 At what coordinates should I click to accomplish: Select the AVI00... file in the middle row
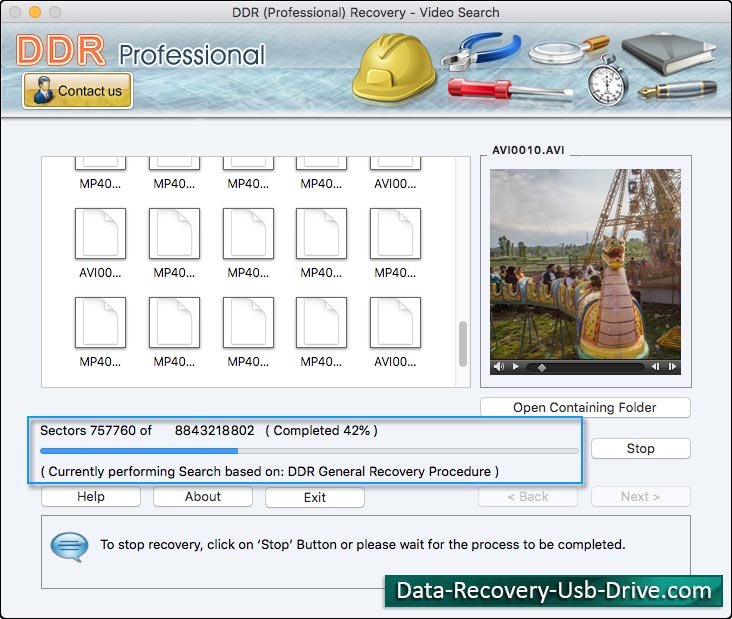(x=100, y=244)
